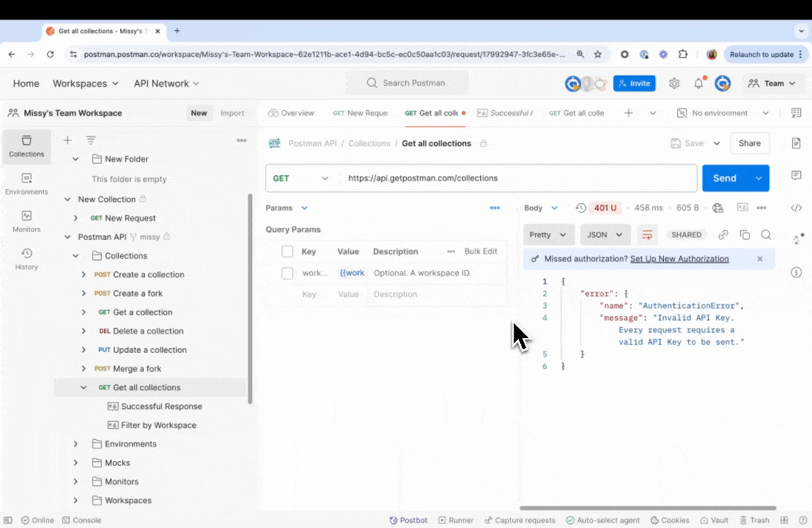The height and width of the screenshot is (528, 812).
Task: Open the Workspaces menu
Action: click(86, 84)
